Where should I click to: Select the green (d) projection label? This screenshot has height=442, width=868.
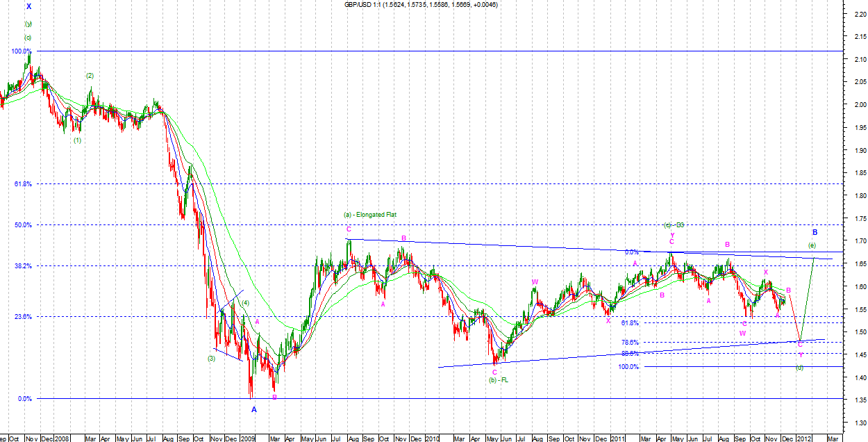(800, 367)
